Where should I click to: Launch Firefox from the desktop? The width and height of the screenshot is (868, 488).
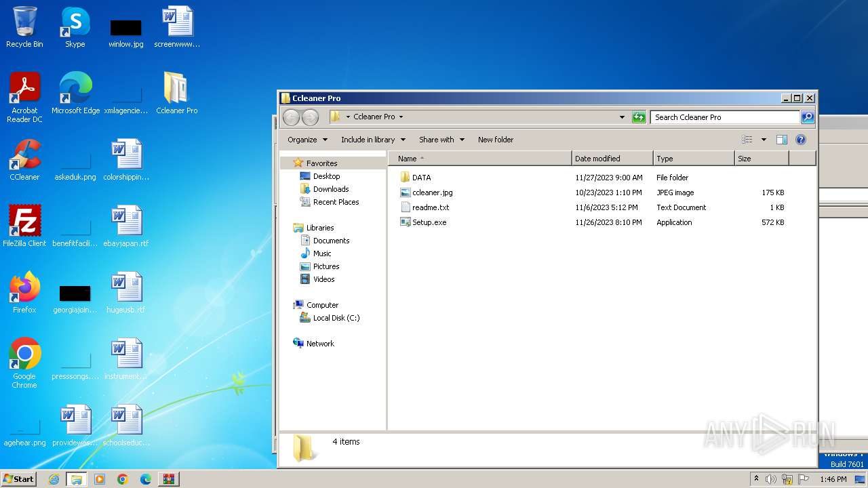(24, 293)
